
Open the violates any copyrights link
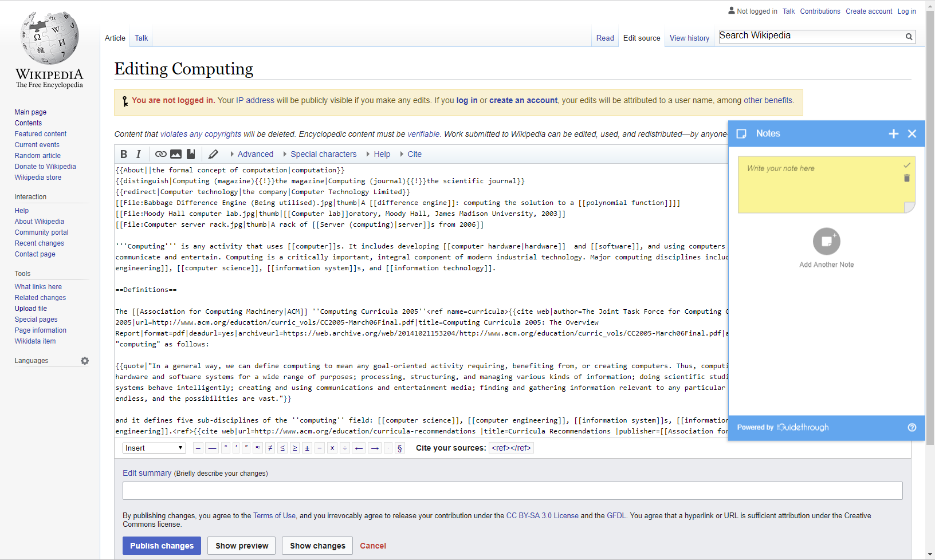coord(201,134)
